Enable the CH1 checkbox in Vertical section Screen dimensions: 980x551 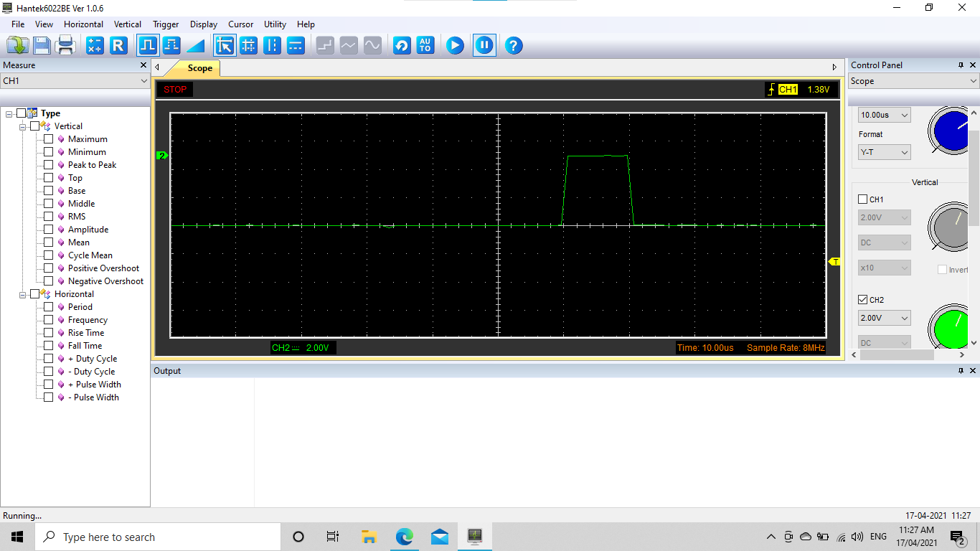(x=863, y=199)
